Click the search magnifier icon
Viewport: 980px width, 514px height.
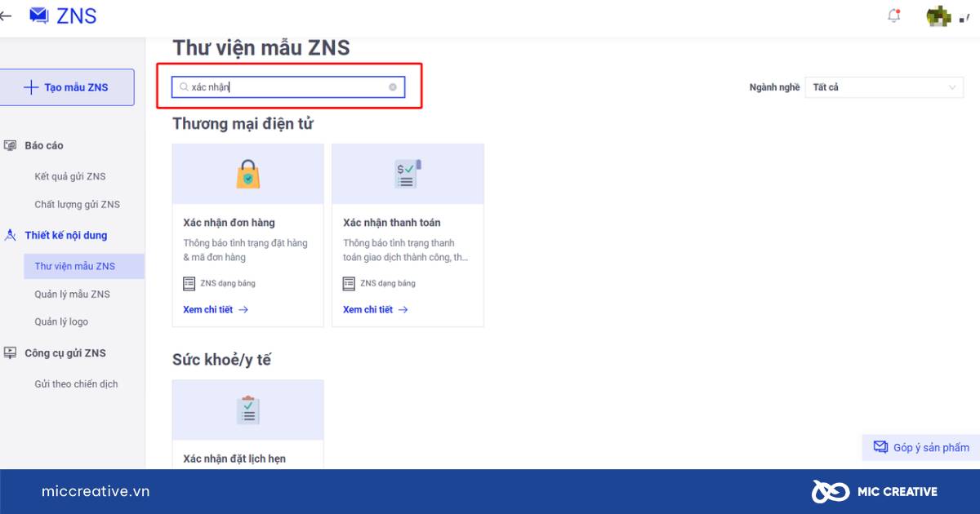[x=184, y=86]
